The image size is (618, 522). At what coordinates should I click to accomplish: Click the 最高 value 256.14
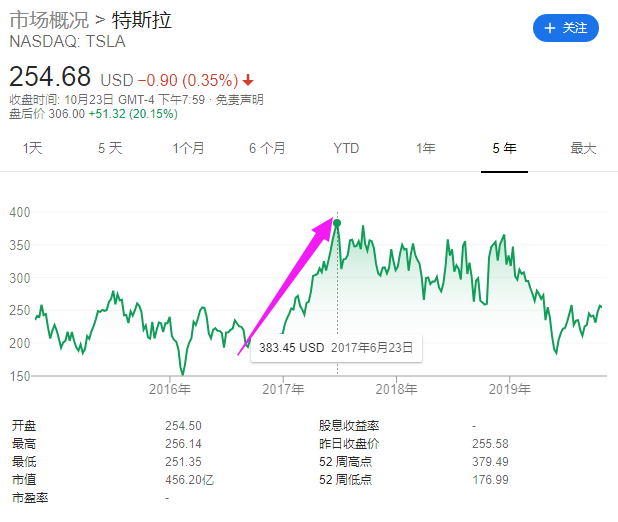(x=183, y=444)
